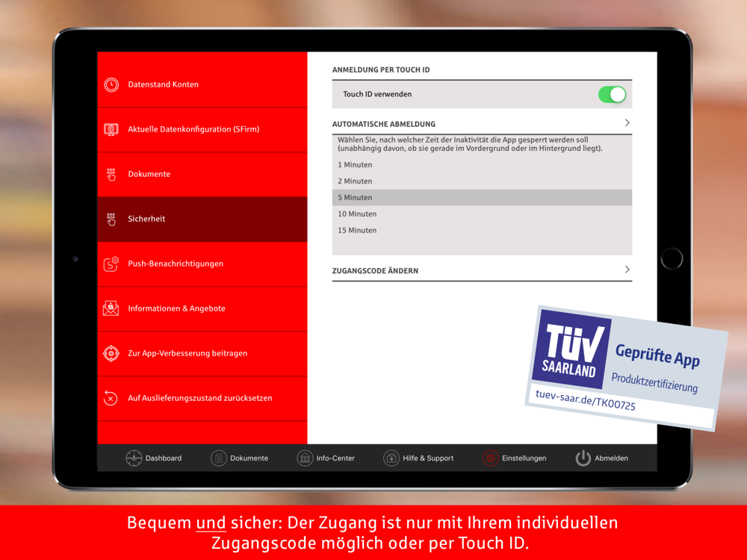The image size is (747, 560).
Task: Click the Zugangscode ändern heading
Action: point(375,271)
